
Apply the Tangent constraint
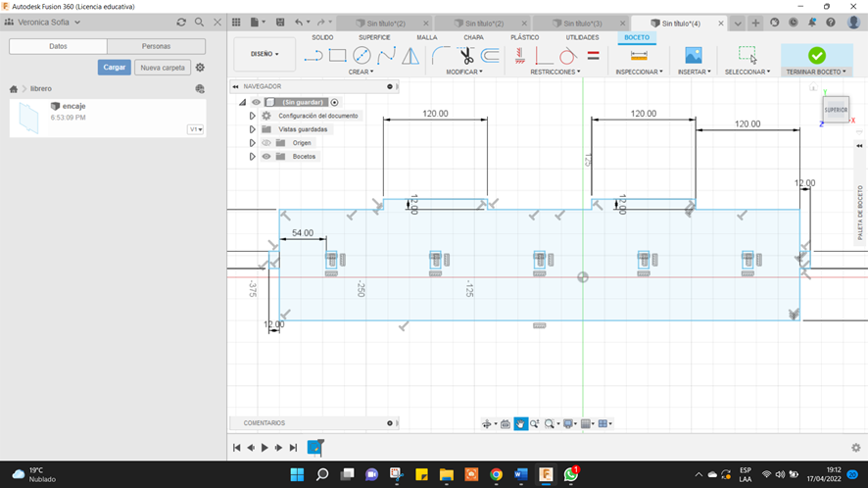567,56
